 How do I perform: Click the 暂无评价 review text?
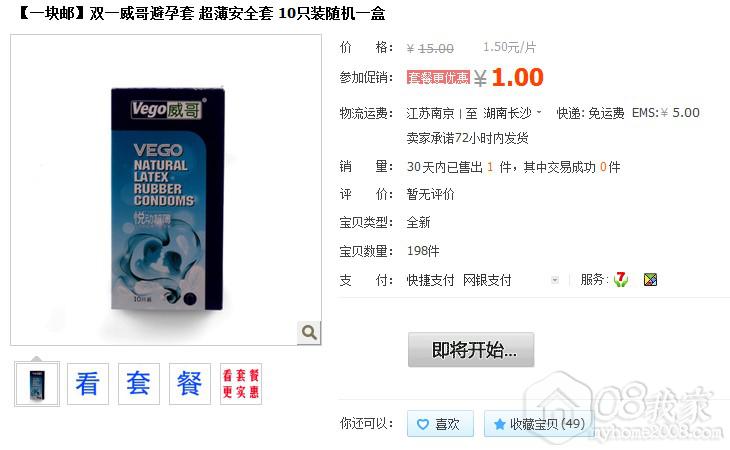[x=430, y=194]
